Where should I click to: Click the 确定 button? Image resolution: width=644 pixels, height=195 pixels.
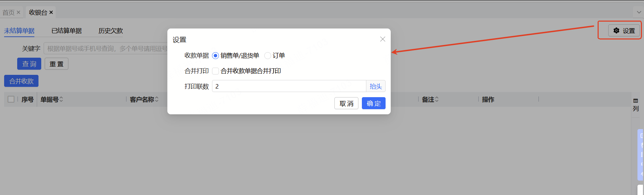pyautogui.click(x=374, y=103)
